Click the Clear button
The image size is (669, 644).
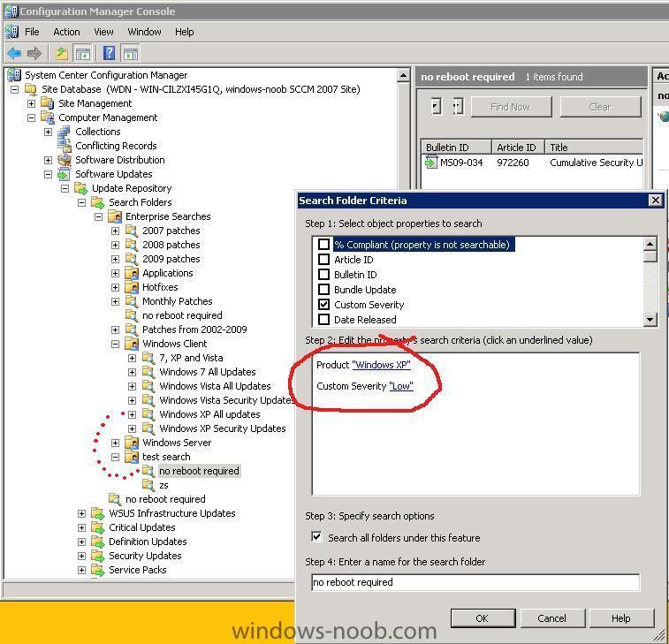tap(600, 107)
